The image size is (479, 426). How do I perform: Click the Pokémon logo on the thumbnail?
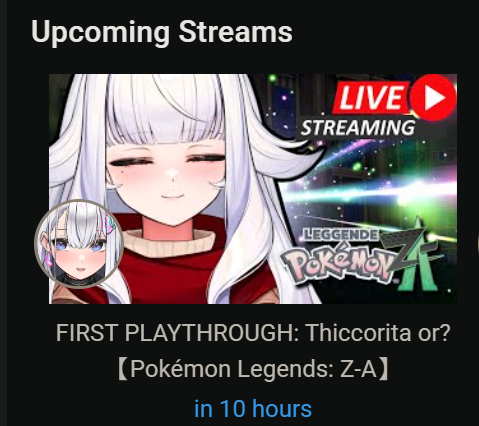pyautogui.click(x=336, y=263)
